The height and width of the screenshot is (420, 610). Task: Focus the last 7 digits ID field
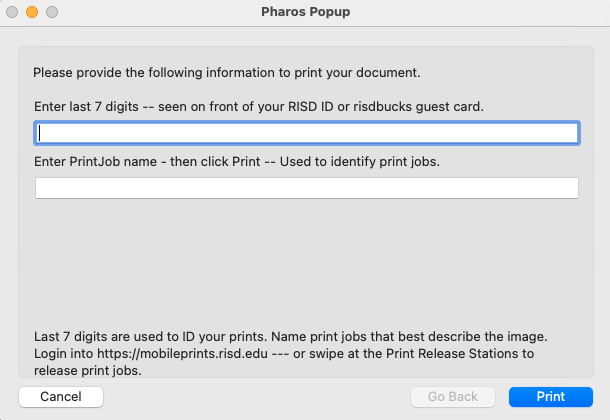[307, 133]
